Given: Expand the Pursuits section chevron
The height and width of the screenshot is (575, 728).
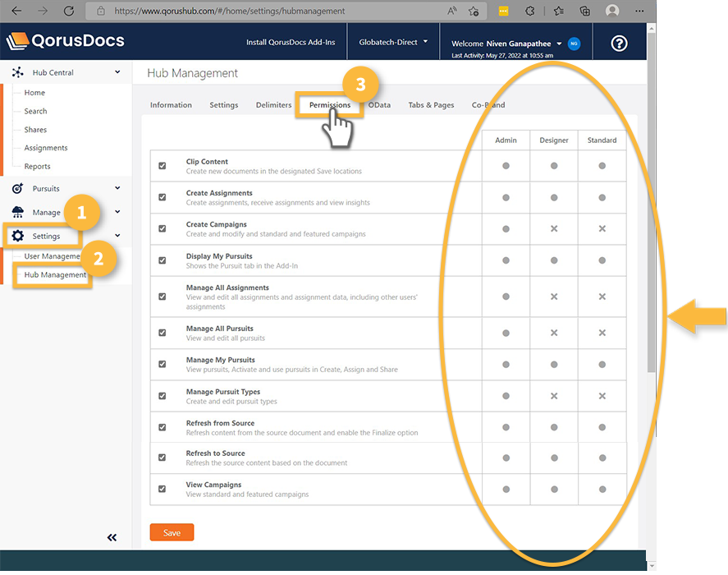Looking at the screenshot, I should coord(117,188).
